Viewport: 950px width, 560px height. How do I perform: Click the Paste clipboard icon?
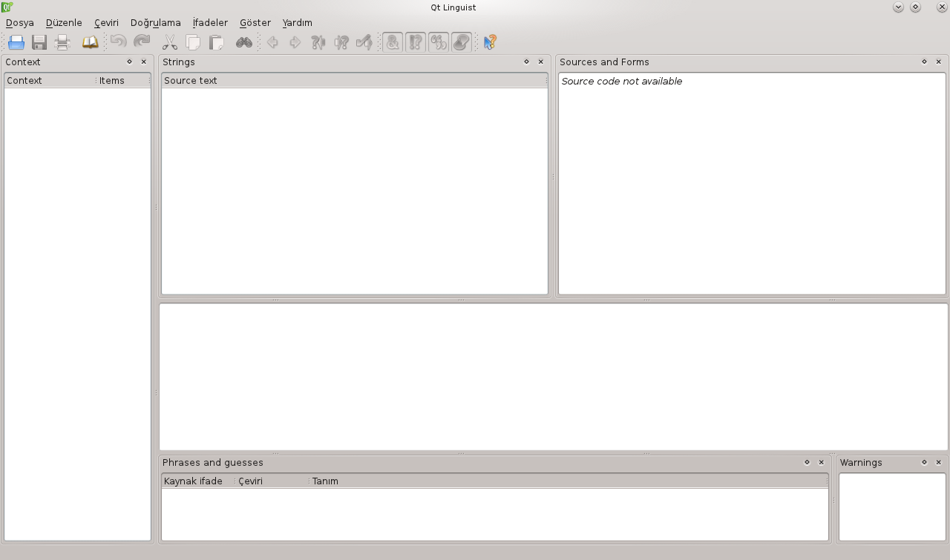(x=216, y=42)
